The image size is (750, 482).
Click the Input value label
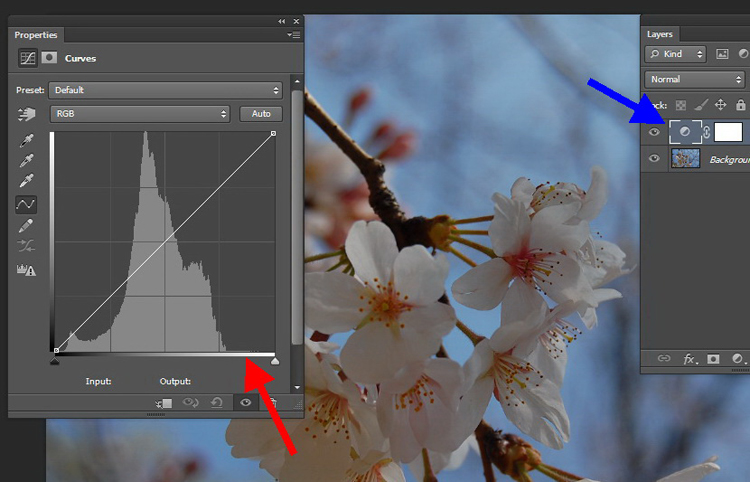[99, 381]
